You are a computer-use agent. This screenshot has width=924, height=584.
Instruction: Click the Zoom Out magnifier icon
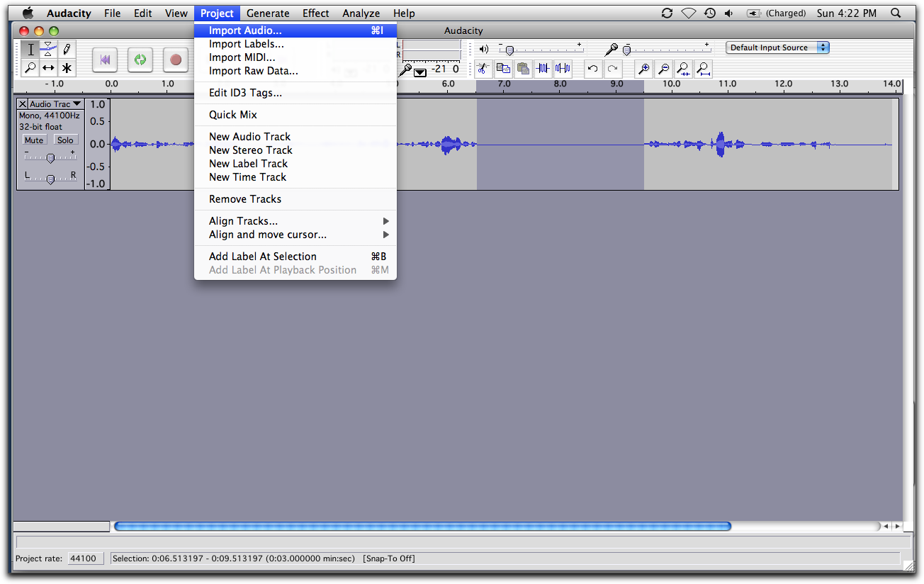[664, 69]
